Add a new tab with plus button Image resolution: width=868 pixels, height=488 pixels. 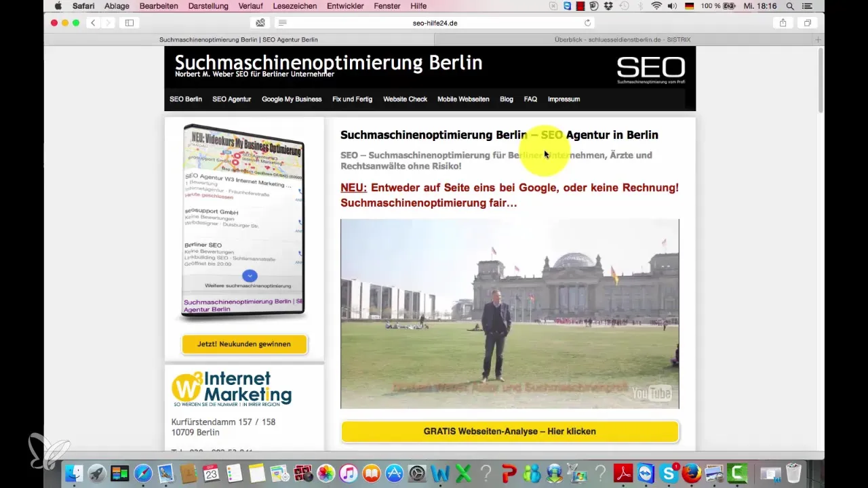tap(818, 40)
